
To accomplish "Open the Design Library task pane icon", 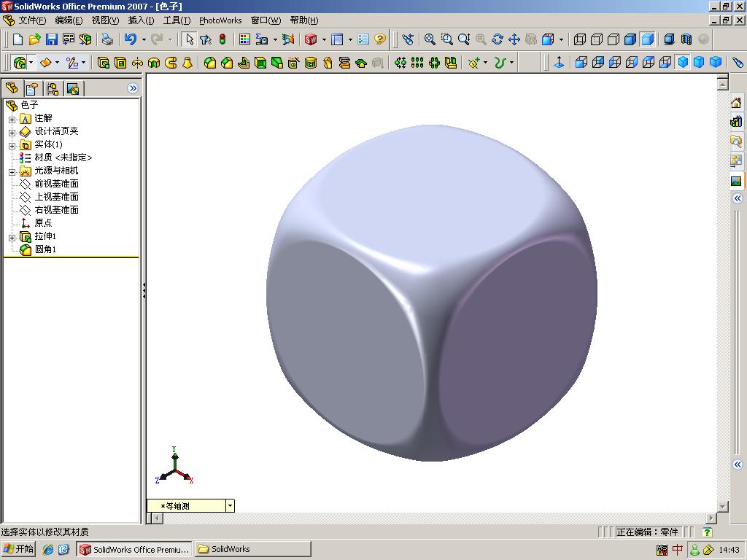I will point(736,122).
